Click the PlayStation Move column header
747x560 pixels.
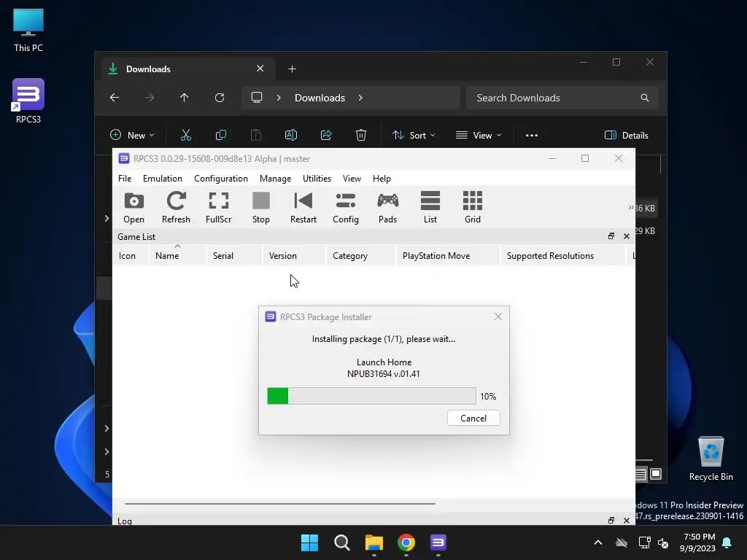point(449,256)
